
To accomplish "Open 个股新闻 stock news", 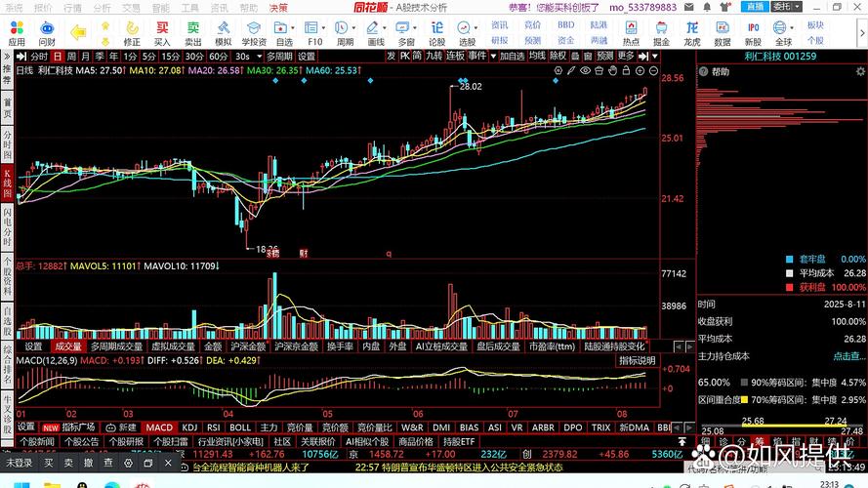I will [37, 441].
